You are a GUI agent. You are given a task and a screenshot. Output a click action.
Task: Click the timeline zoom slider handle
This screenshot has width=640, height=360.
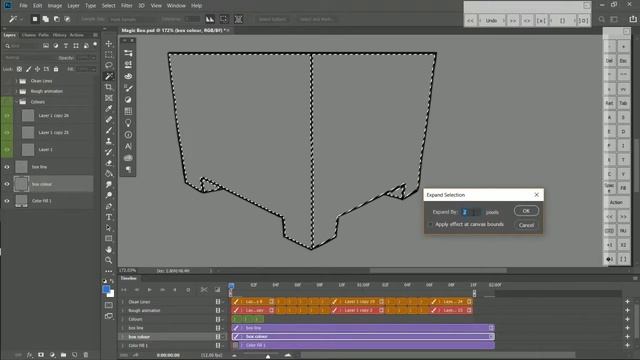[x=268, y=356]
